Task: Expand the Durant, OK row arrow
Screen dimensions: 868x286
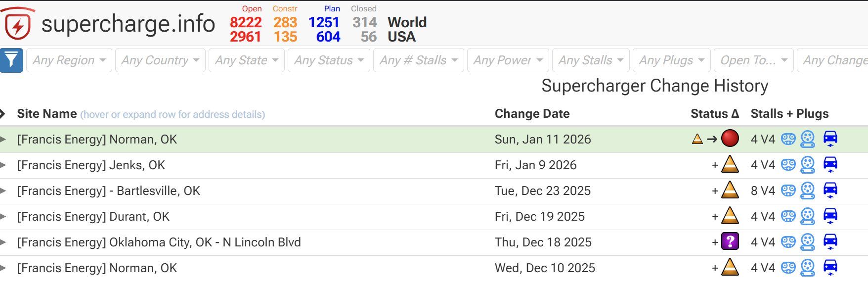Action: (3, 217)
